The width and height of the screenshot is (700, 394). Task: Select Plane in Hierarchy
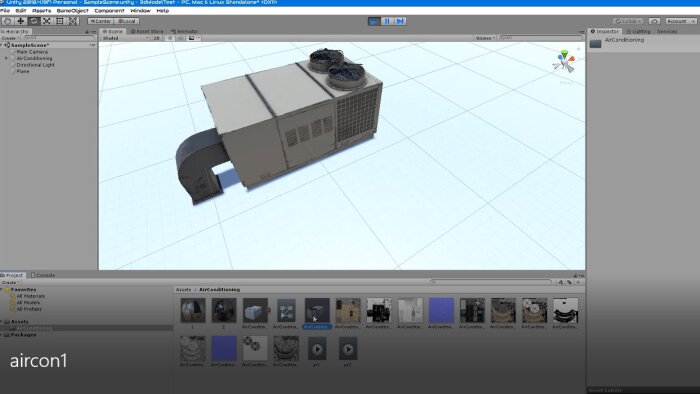(x=23, y=71)
